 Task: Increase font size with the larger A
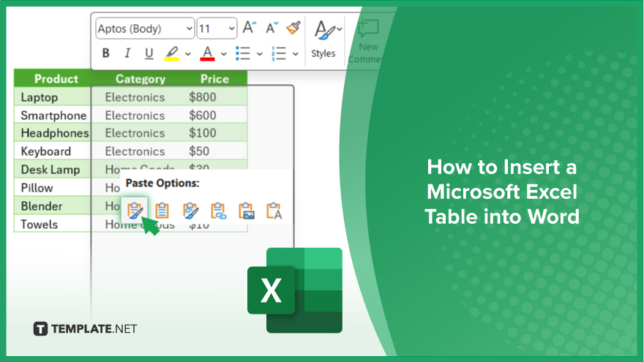pyautogui.click(x=249, y=28)
